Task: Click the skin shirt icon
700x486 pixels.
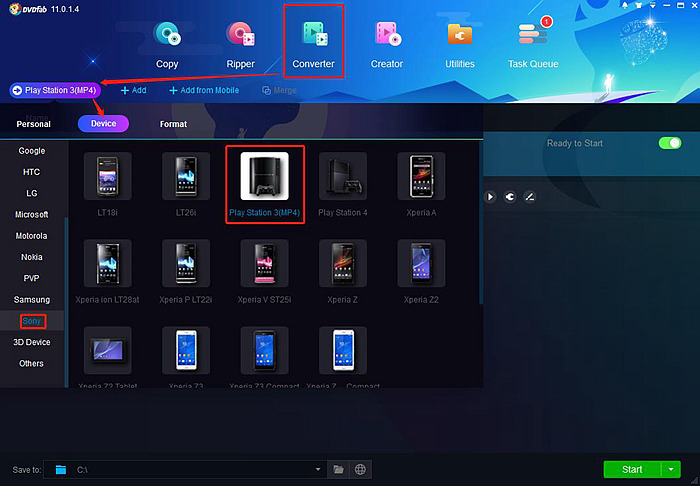Action: click(639, 5)
